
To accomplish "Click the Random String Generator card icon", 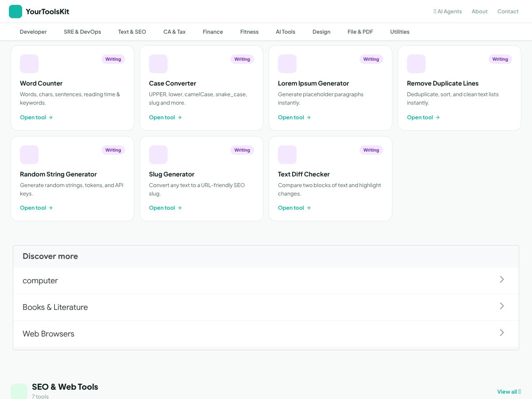I will click(x=29, y=155).
